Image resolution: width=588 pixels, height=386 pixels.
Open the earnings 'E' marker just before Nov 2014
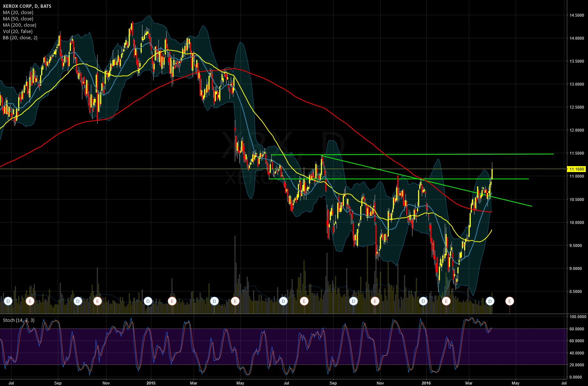click(x=98, y=301)
